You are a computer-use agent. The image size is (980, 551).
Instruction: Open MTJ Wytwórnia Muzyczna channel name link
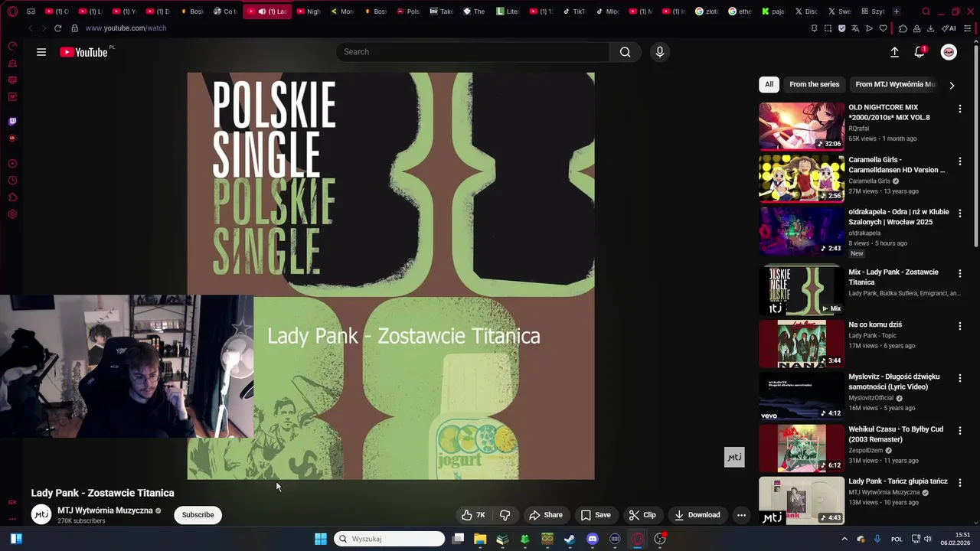(105, 510)
